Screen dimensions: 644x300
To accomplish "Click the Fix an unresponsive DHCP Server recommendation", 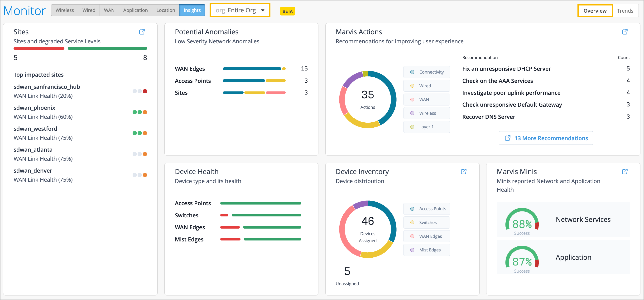I will coord(506,68).
